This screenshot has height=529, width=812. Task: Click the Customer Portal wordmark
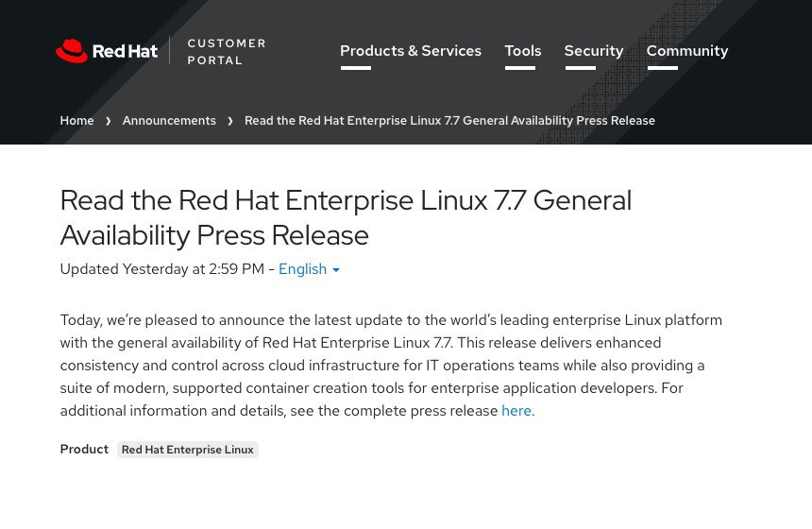pos(227,51)
